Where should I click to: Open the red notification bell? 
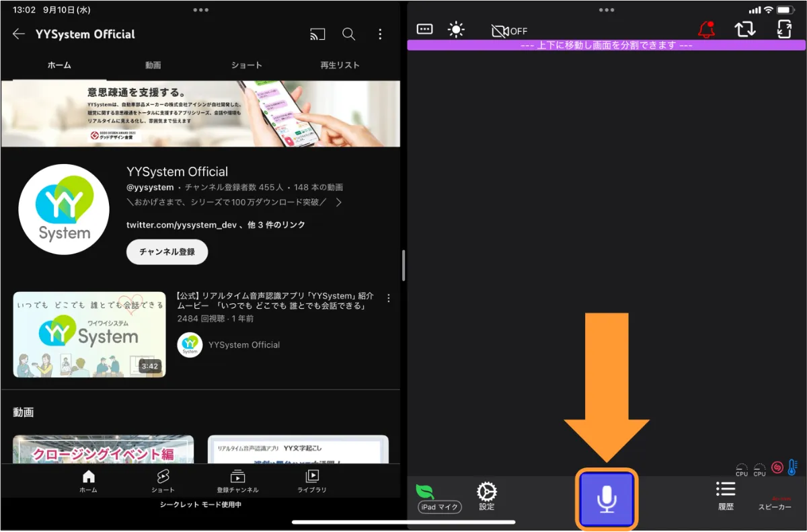(706, 30)
